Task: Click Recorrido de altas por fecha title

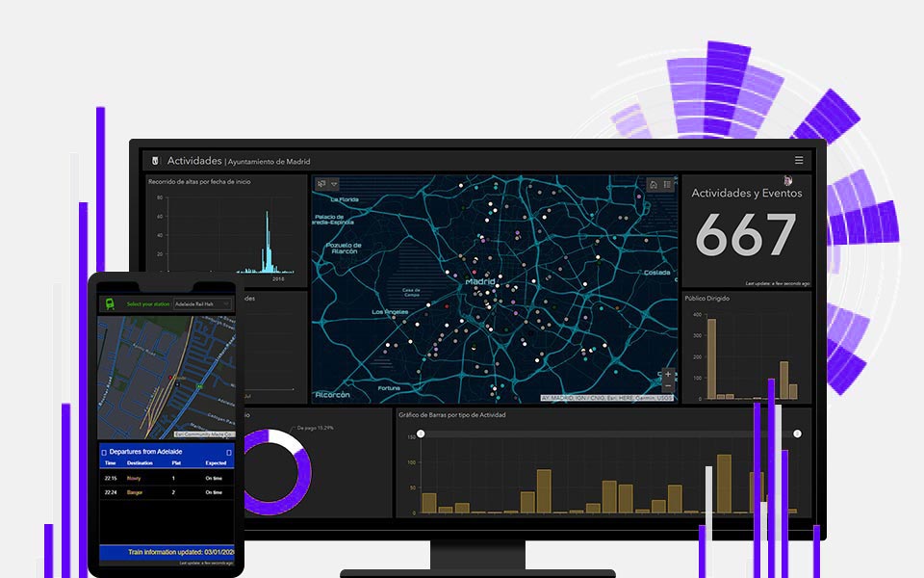Action: coord(199,182)
